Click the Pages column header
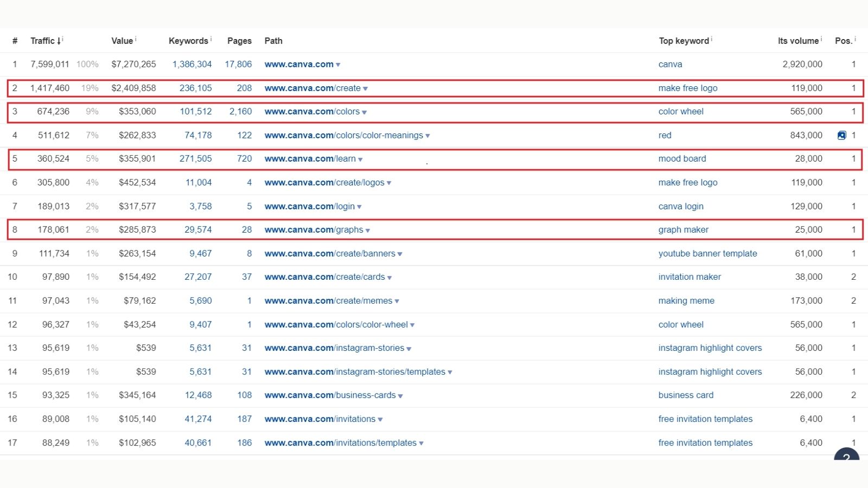 coord(239,41)
